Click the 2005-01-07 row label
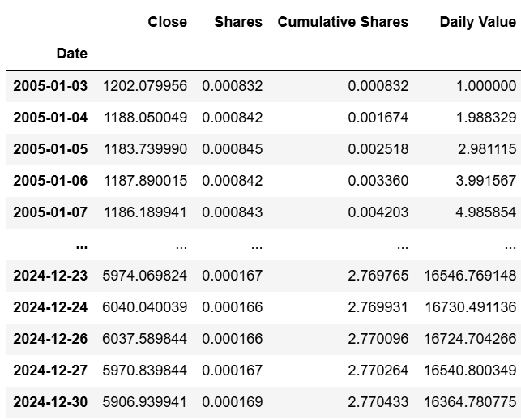The width and height of the screenshot is (521, 420). click(x=50, y=212)
